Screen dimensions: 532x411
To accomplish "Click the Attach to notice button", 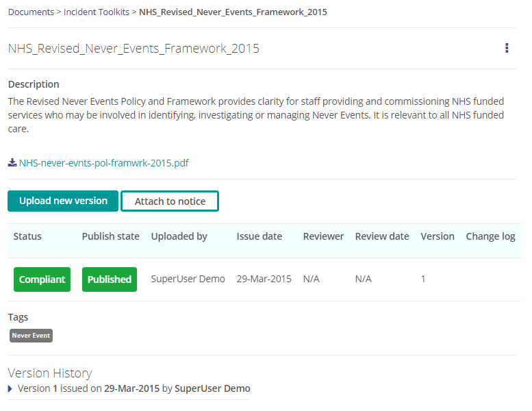I will (170, 201).
